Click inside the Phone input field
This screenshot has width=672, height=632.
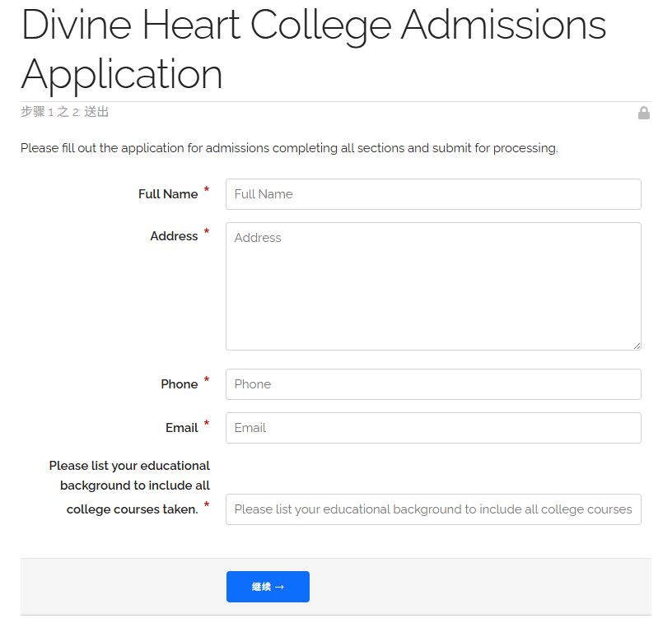(433, 384)
